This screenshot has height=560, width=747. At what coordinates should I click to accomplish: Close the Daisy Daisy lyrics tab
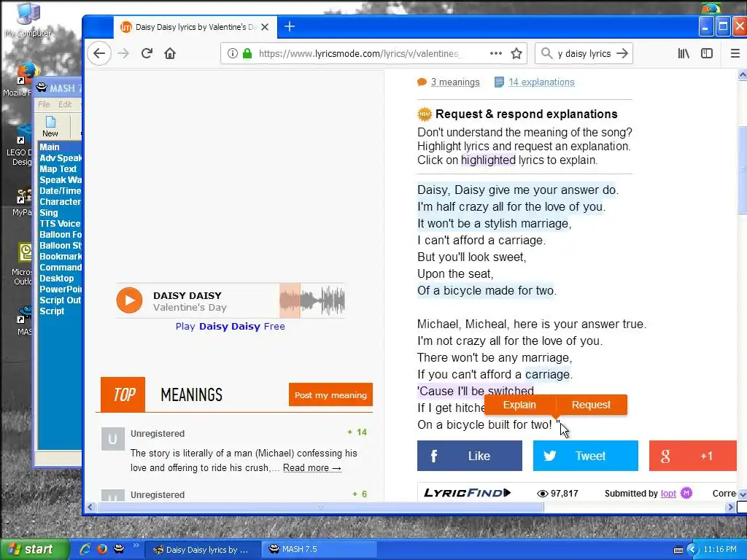point(265,27)
